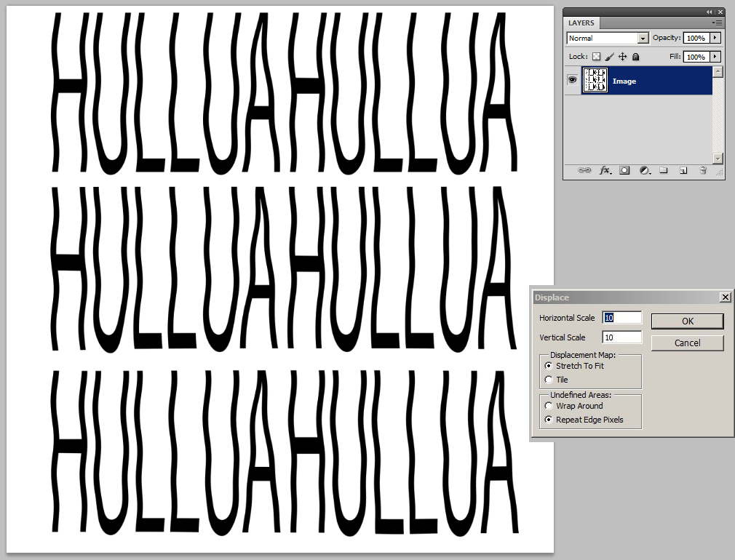This screenshot has height=560, width=735.
Task: Click the Vertical Scale input field
Action: [622, 337]
